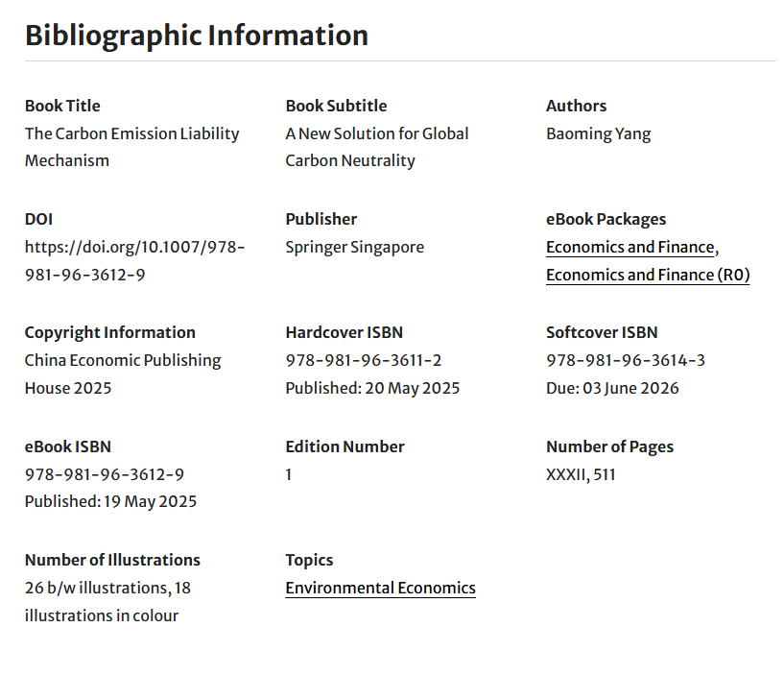The image size is (784, 675).
Task: Open the Economics and Finance (R0) link
Action: pos(647,276)
